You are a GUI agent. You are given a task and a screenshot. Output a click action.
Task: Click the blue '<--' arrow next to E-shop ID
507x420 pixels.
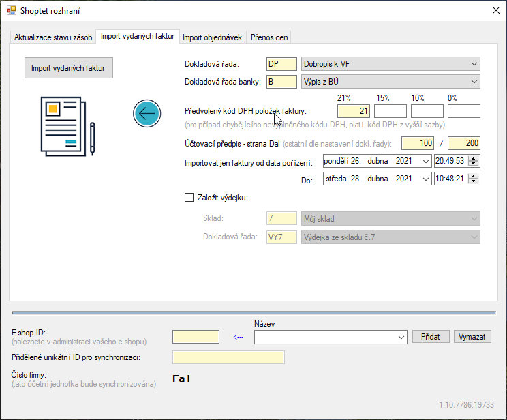(x=239, y=337)
